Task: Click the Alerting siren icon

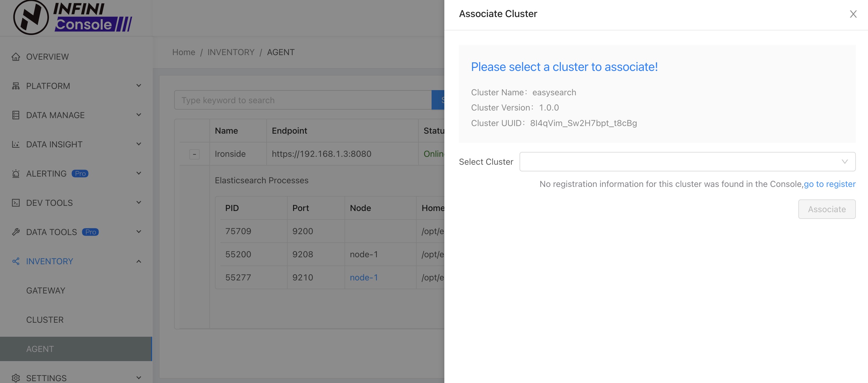Action: 16,174
